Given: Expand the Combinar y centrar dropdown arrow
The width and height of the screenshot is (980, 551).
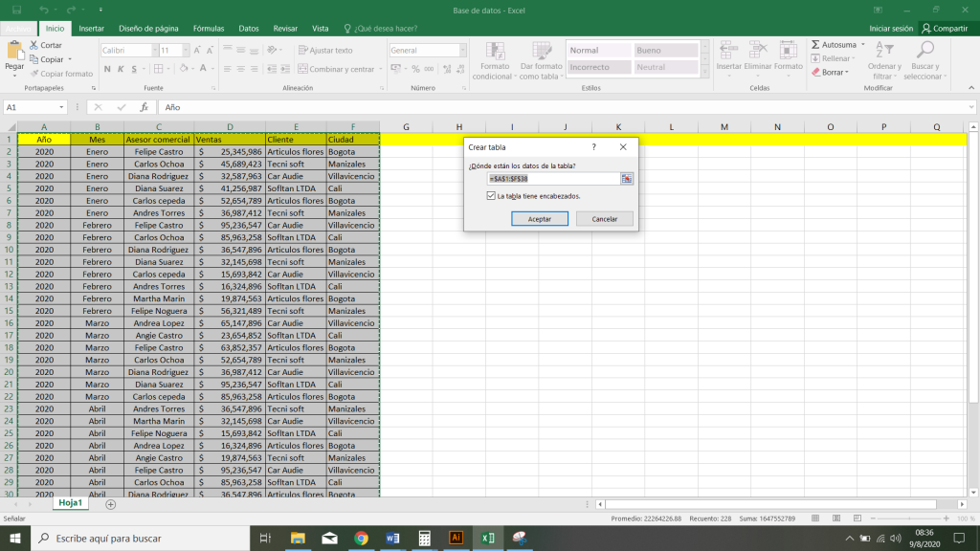Looking at the screenshot, I should (x=380, y=69).
